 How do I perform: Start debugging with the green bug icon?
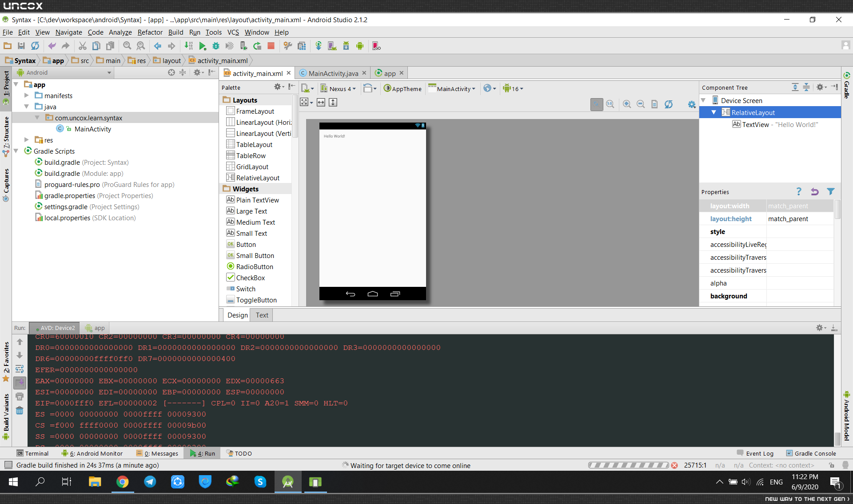pyautogui.click(x=216, y=46)
